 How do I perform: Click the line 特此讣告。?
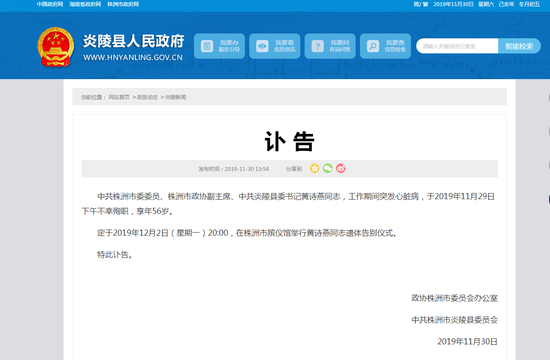115,255
